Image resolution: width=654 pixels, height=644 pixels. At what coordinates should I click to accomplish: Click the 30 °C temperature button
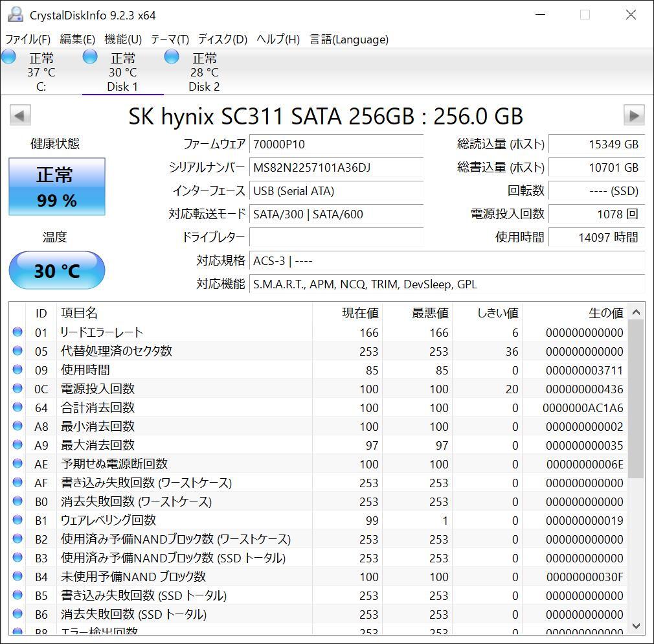[x=57, y=270]
